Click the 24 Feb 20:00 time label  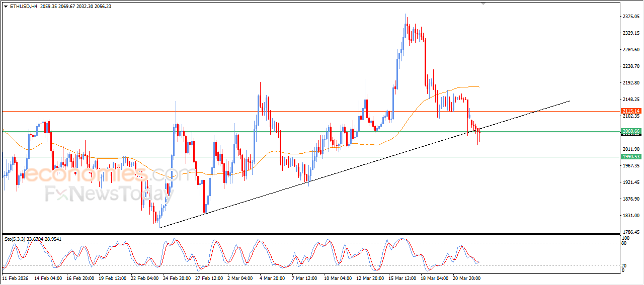click(x=177, y=278)
